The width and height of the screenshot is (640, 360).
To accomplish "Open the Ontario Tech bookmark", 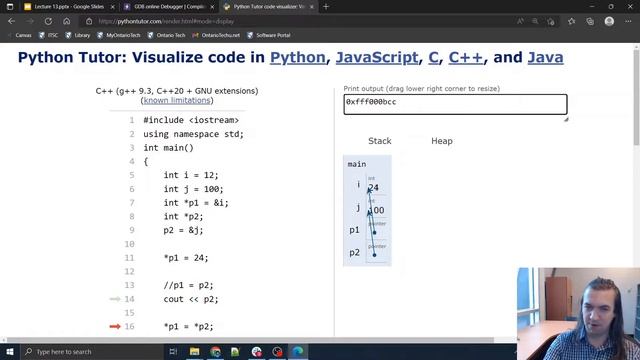I will coord(166,36).
